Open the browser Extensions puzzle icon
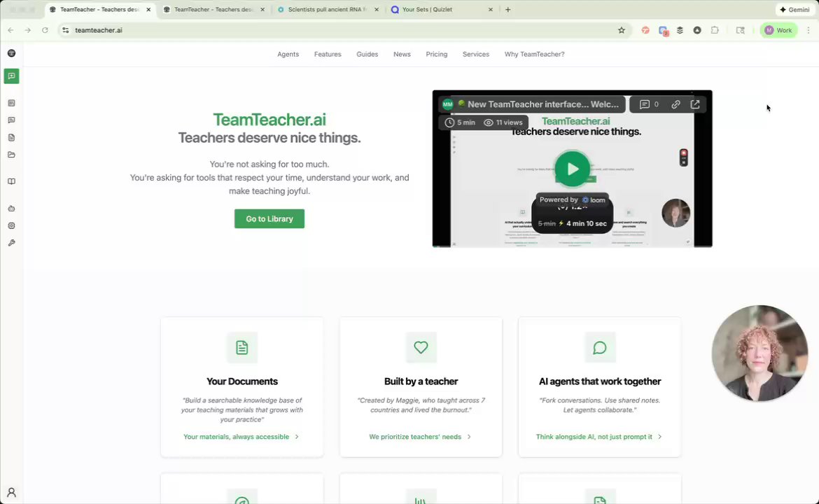819x504 pixels. coord(715,30)
